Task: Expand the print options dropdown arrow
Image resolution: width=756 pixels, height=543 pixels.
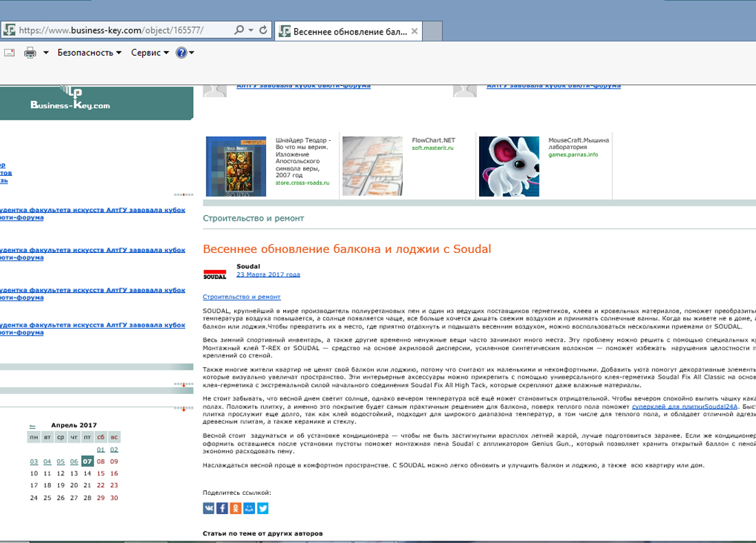Action: pyautogui.click(x=46, y=52)
